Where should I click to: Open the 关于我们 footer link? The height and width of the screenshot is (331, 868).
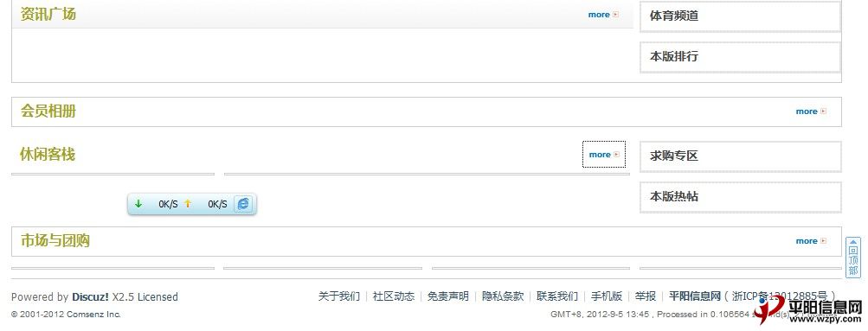tap(338, 296)
